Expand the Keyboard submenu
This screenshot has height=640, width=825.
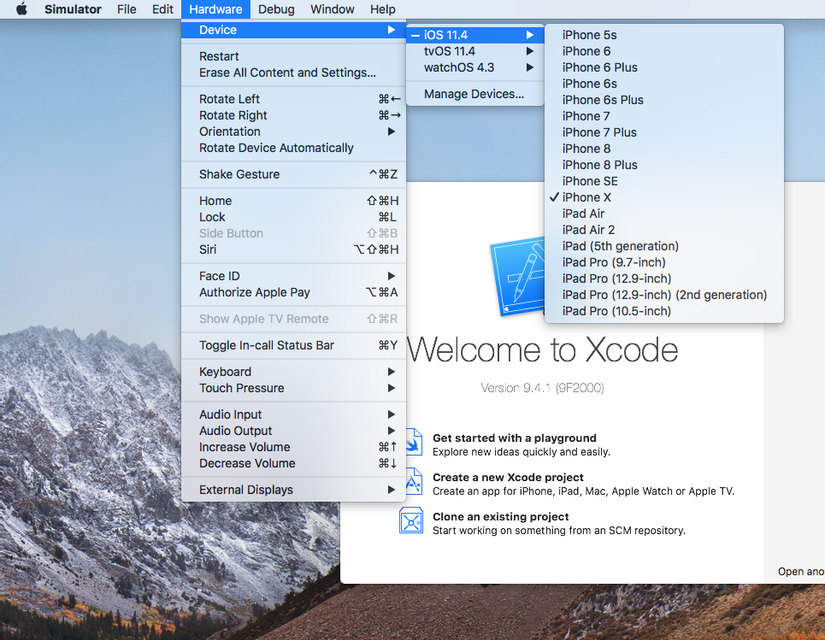point(294,372)
